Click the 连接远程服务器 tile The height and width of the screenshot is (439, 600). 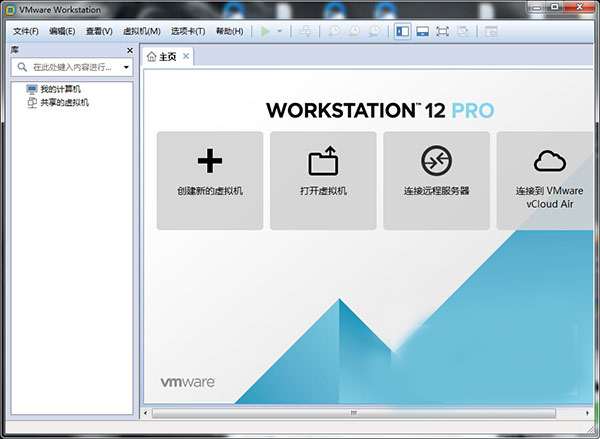click(436, 181)
